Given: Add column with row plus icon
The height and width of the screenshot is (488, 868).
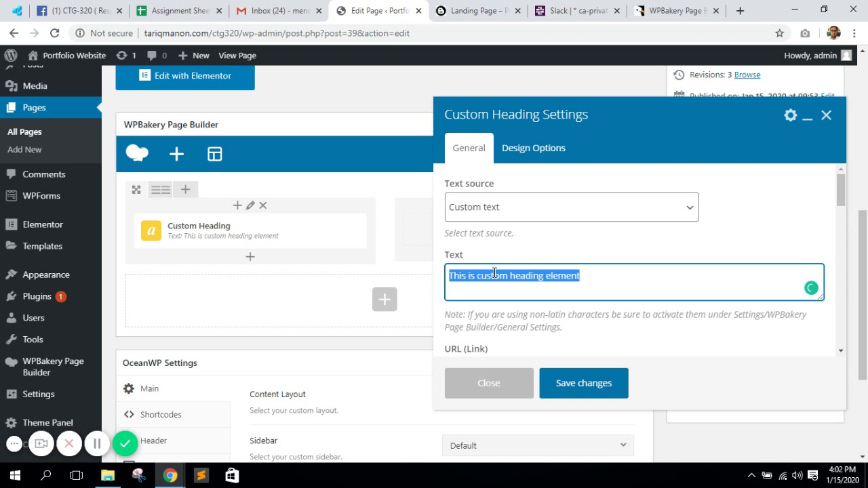Looking at the screenshot, I should coord(185,190).
